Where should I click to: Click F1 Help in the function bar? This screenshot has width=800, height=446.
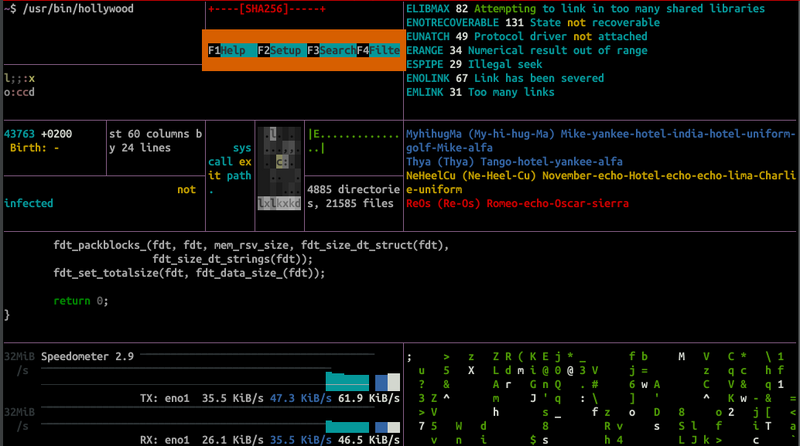coord(227,50)
